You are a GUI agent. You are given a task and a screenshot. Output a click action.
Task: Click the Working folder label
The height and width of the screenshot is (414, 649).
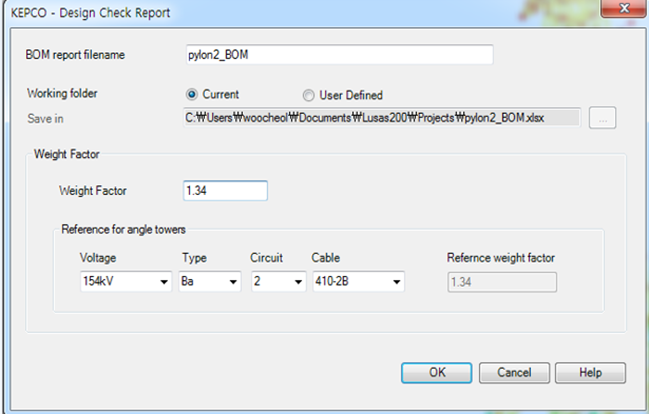(66, 95)
